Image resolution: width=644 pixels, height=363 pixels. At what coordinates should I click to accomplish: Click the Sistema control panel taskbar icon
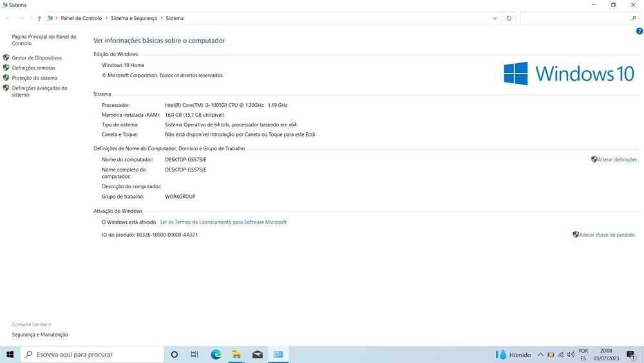(x=278, y=355)
